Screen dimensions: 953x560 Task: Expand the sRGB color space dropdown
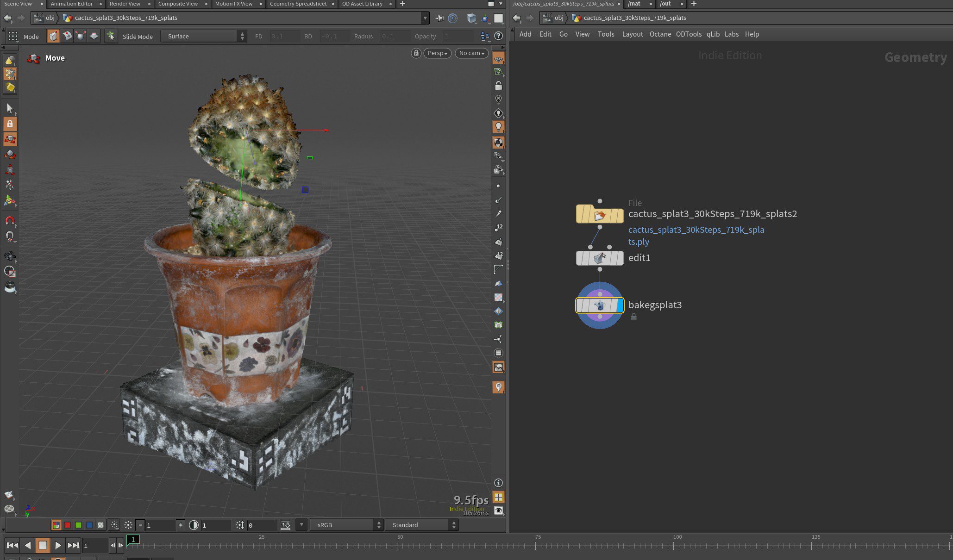pos(346,525)
